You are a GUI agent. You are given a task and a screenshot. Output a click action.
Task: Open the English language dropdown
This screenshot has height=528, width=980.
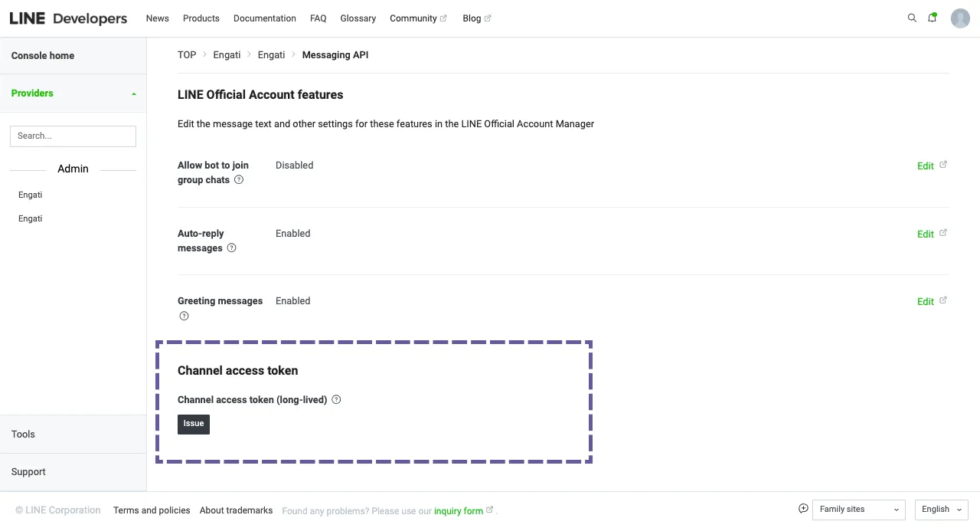click(x=942, y=510)
